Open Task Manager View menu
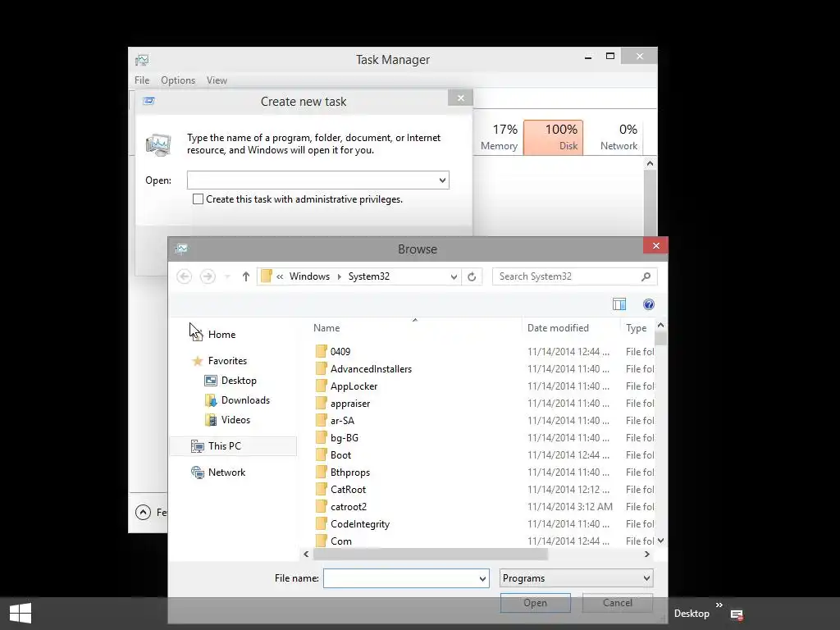 [217, 80]
